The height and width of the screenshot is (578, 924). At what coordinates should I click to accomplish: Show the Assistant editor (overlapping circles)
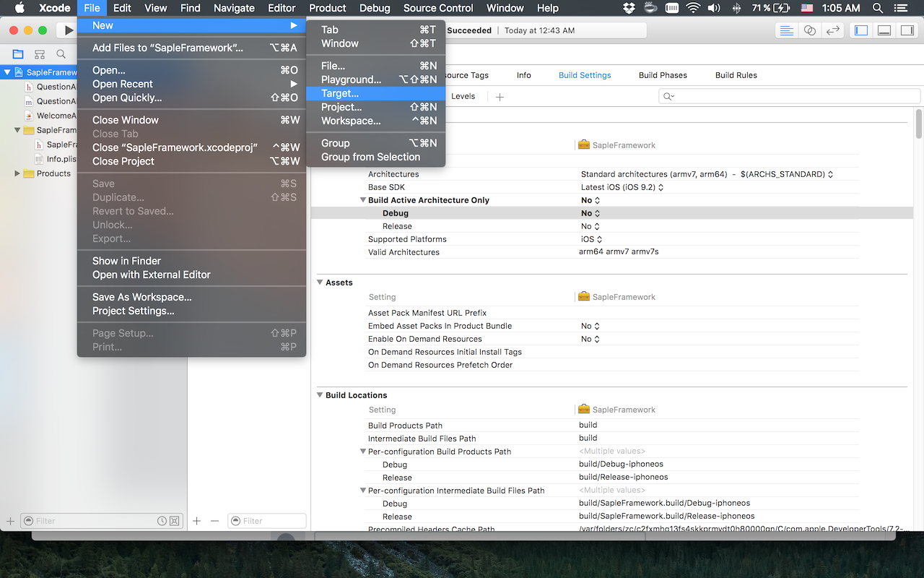(810, 30)
